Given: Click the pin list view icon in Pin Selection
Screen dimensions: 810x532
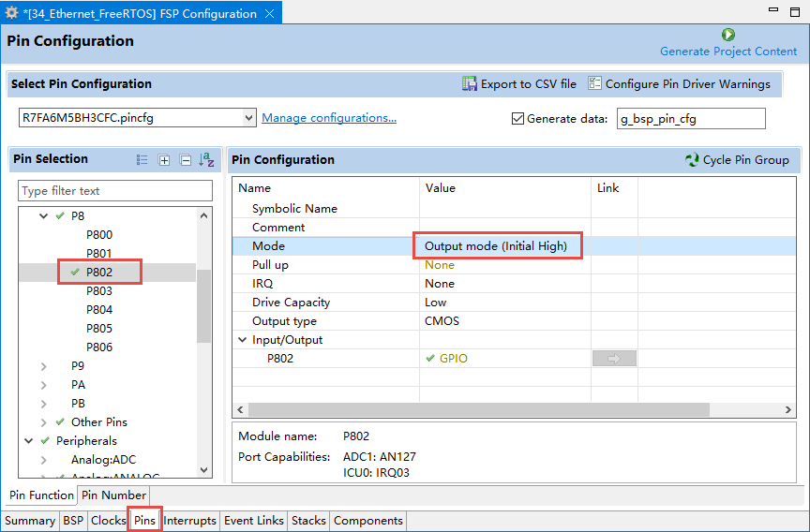Looking at the screenshot, I should 142,160.
